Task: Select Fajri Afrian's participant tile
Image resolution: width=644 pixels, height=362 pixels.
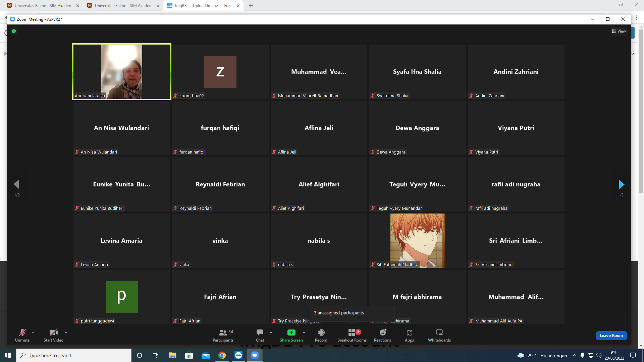Action: 220,297
